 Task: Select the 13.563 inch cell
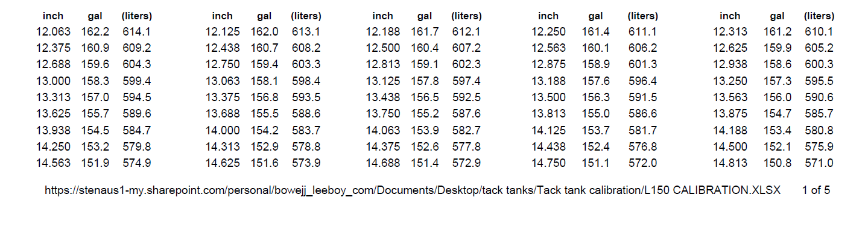(730, 97)
